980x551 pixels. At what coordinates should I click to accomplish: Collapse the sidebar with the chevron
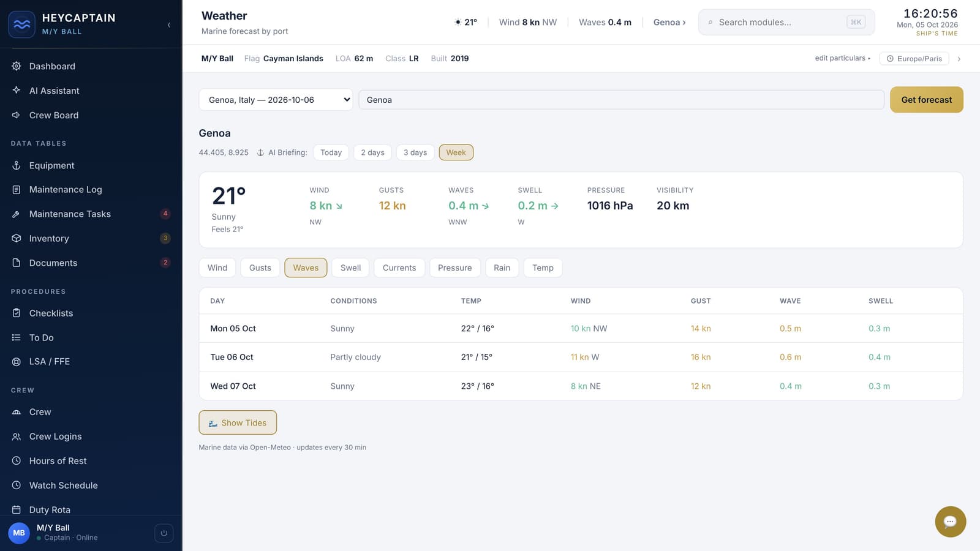[168, 25]
